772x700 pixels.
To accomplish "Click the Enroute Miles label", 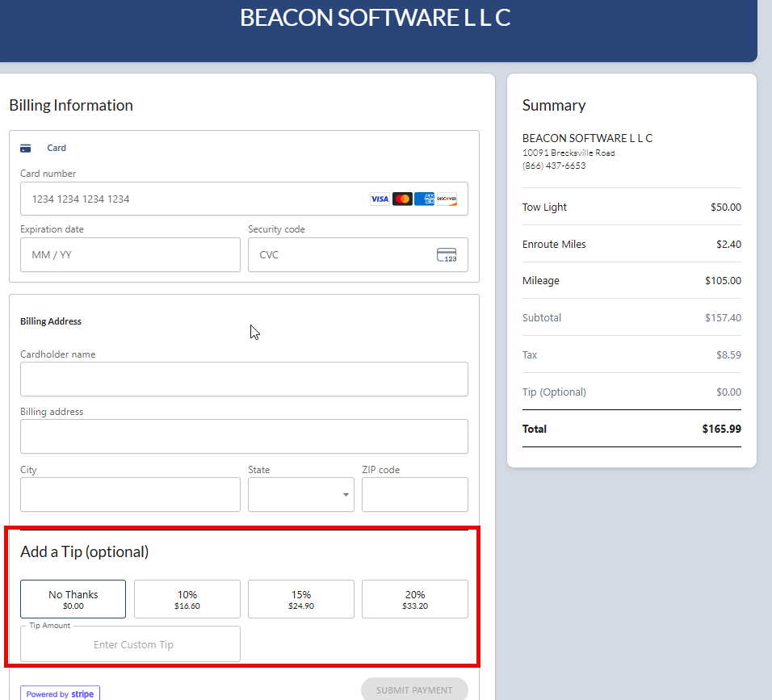I will pyautogui.click(x=554, y=244).
